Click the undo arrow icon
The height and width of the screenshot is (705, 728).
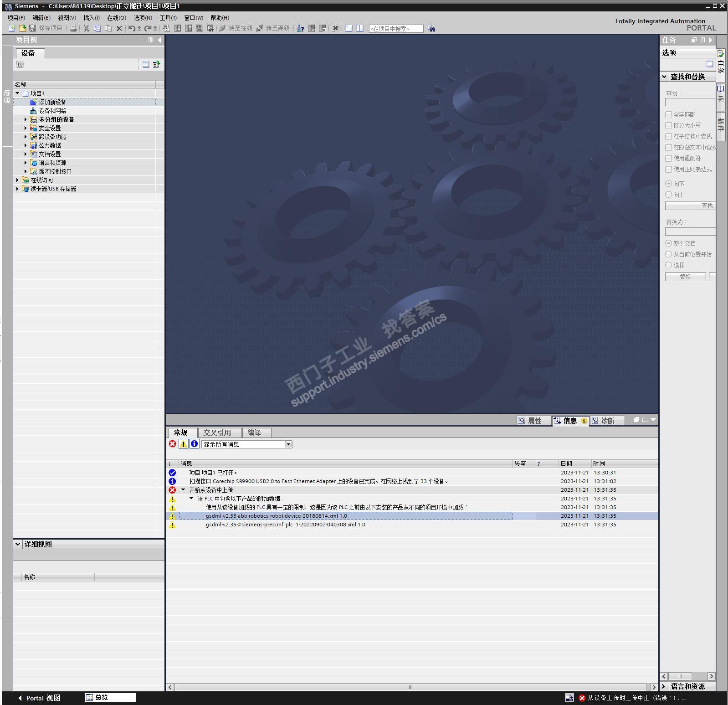coord(132,28)
